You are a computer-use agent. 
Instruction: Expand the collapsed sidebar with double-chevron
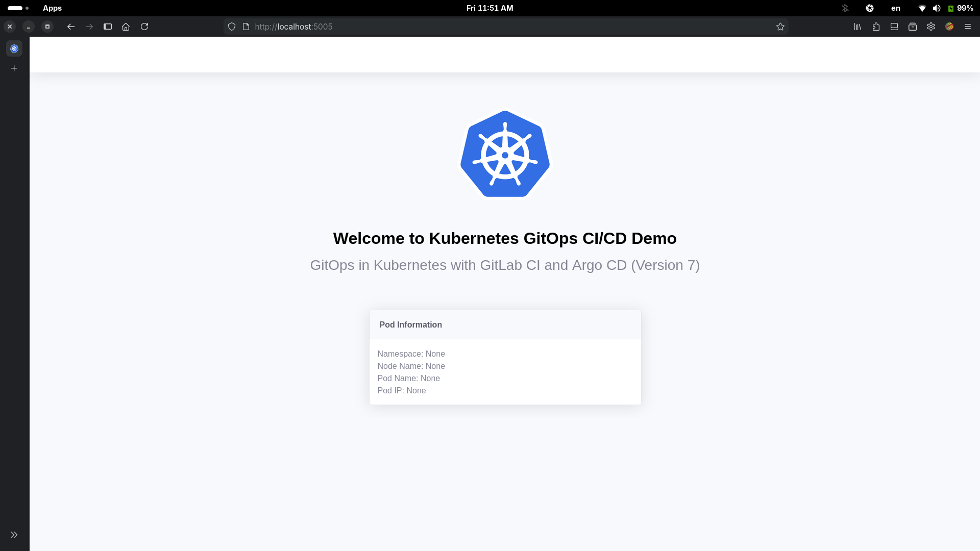(x=14, y=534)
